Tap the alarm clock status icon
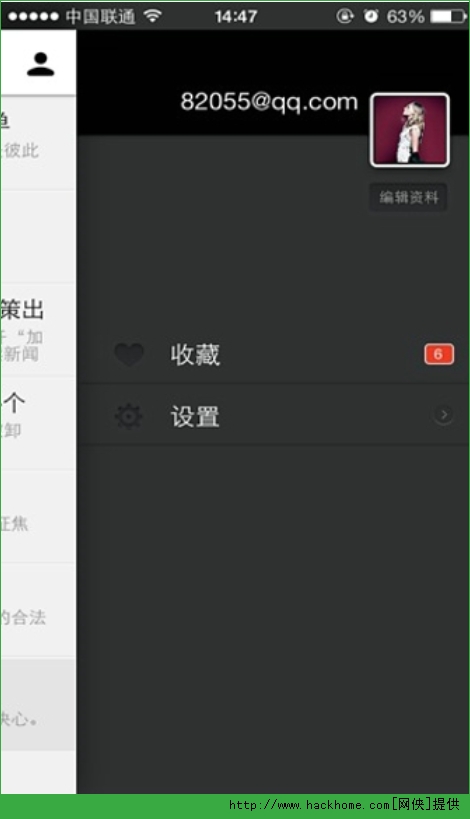470x819 pixels. pos(371,16)
